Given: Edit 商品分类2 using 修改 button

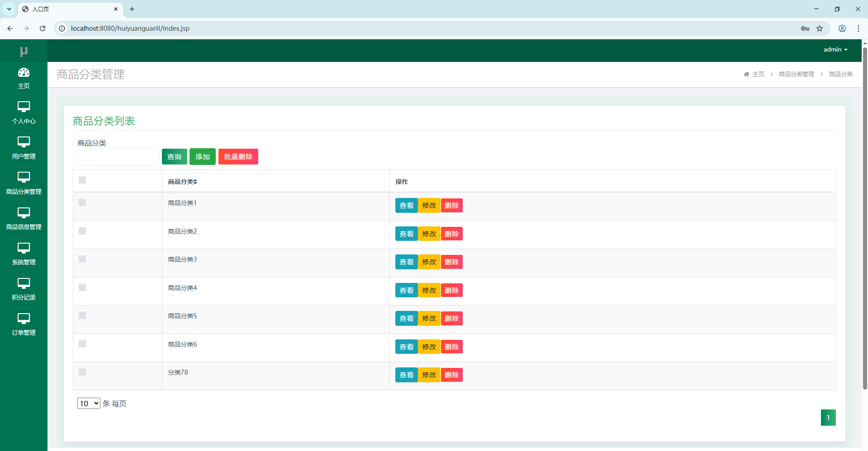Looking at the screenshot, I should click(x=429, y=234).
